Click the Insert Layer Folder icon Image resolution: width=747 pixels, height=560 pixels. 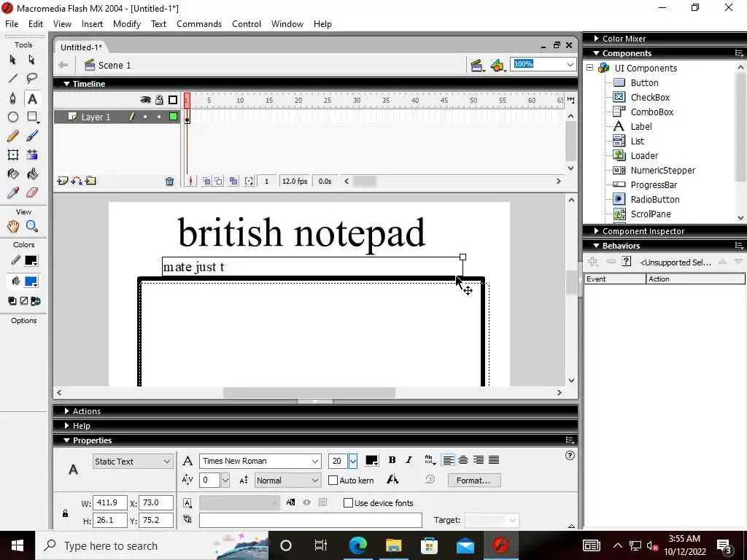tap(90, 181)
